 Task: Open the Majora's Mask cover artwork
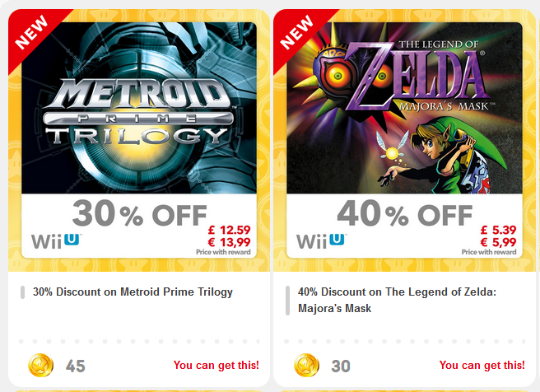[403, 107]
